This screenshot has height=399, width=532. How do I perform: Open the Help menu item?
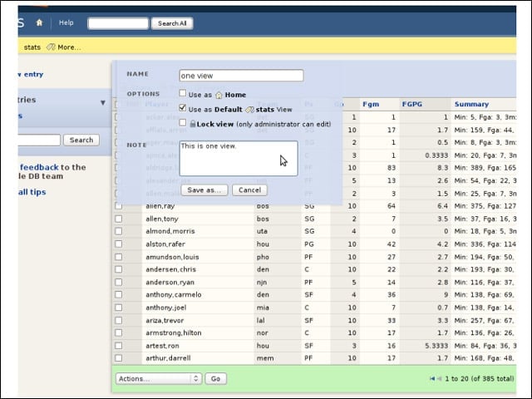coord(66,22)
